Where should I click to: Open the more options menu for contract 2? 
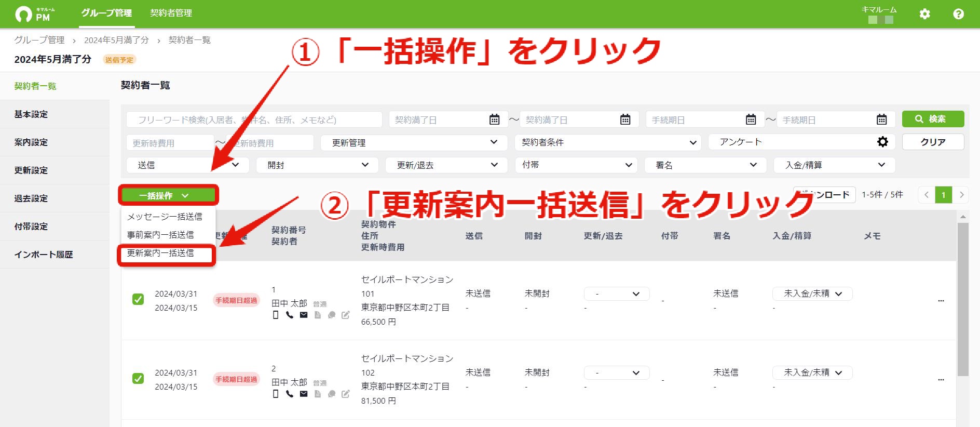coord(941,380)
